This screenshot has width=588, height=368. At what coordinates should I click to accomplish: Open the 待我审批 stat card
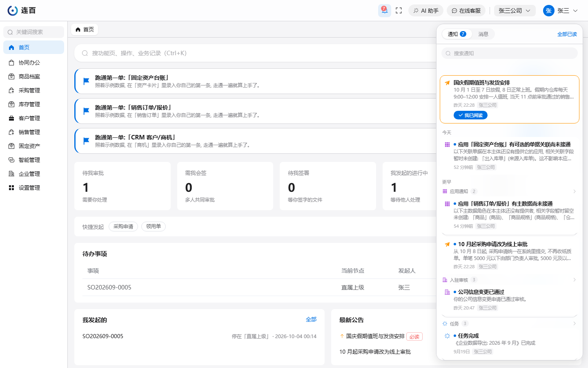tap(122, 186)
